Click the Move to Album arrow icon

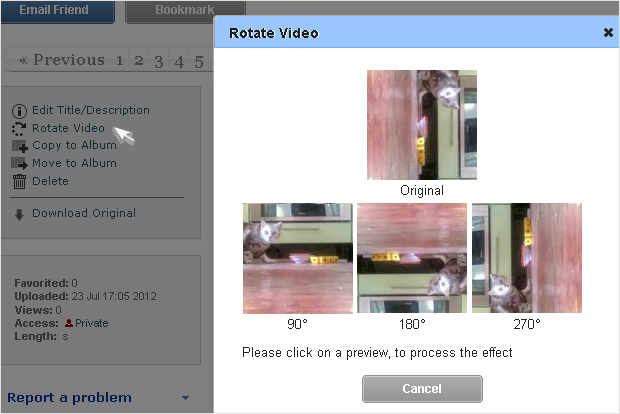click(19, 163)
